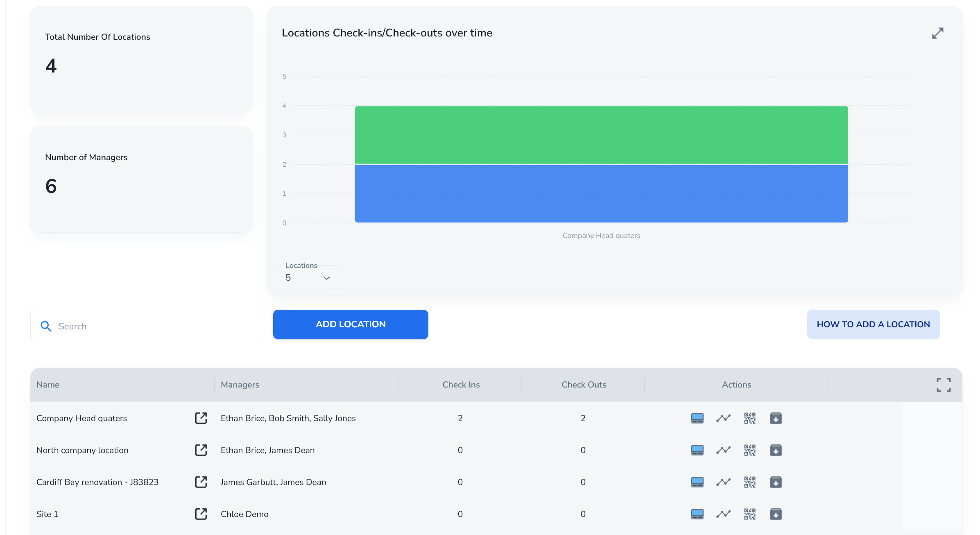Show the QR code for Cardiff Bay renovation

click(749, 482)
